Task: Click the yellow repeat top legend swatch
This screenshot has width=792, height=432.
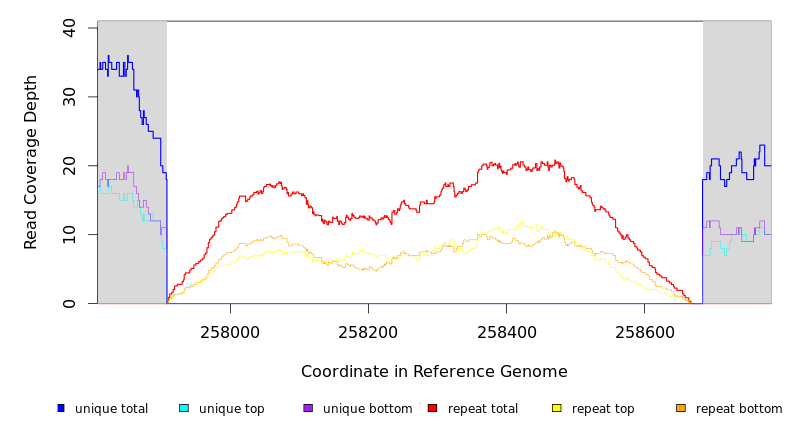Action: 557,408
